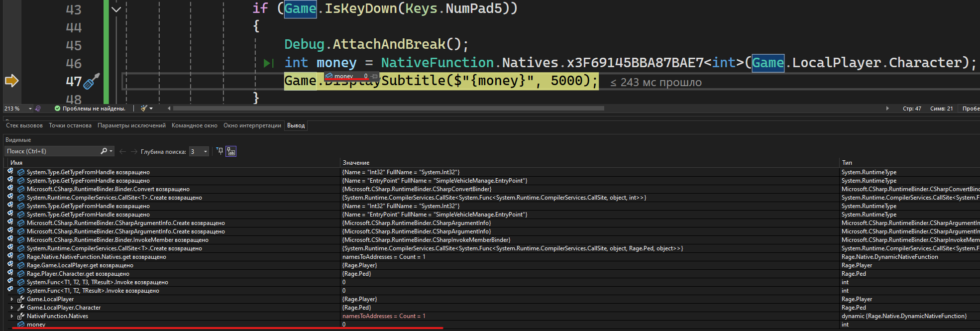Viewport: 980px width, 331px height.
Task: Click the purple IntelliCode icon next to zoom
Action: click(38, 109)
